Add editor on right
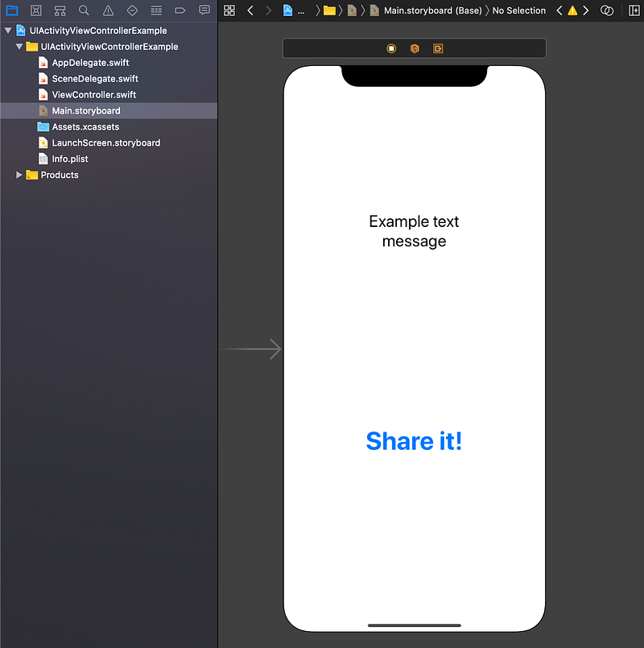This screenshot has width=644, height=648. click(x=634, y=10)
